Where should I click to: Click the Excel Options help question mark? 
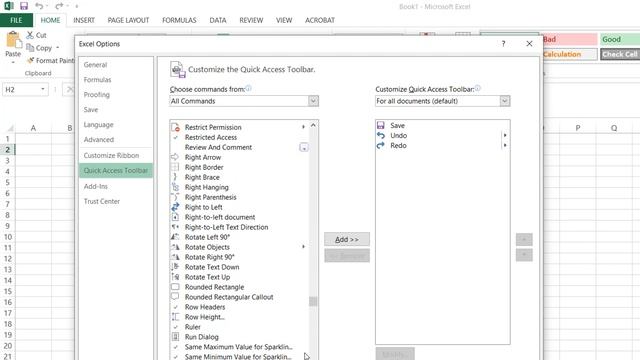pos(503,44)
